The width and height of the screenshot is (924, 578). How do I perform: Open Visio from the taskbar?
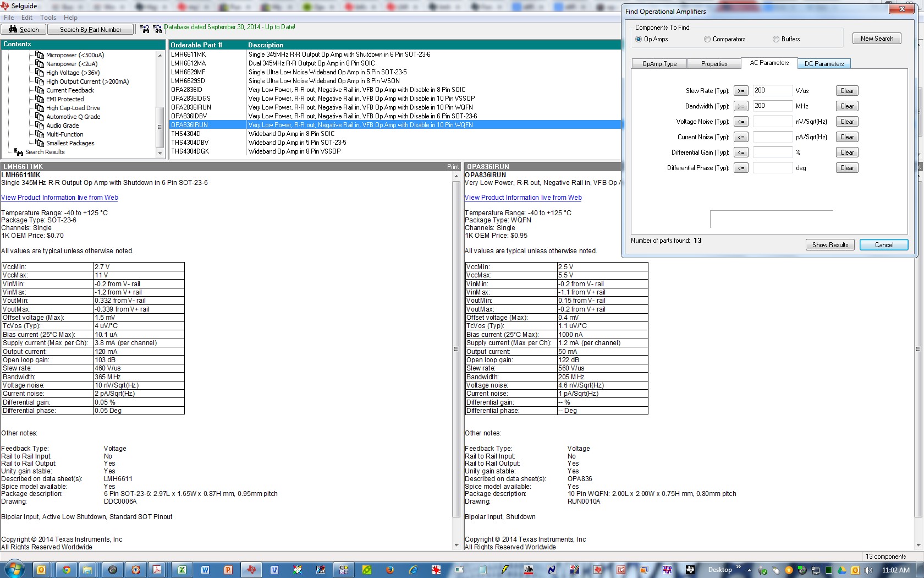[x=274, y=570]
